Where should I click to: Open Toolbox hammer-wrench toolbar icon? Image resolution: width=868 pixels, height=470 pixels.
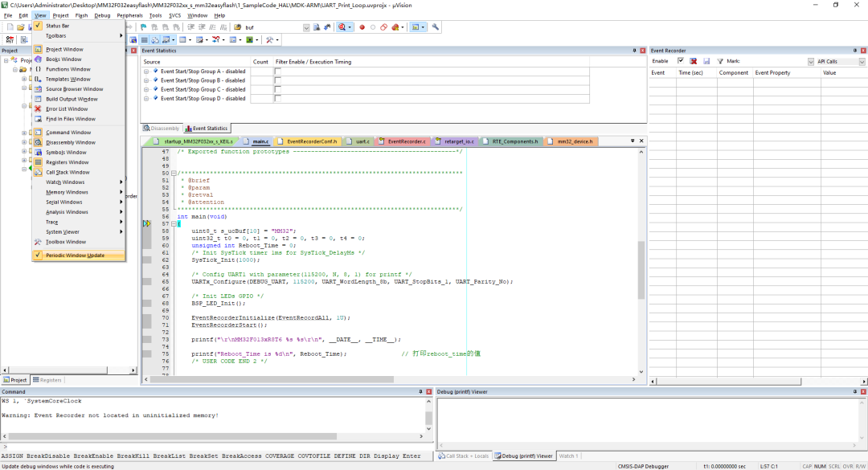click(x=269, y=40)
